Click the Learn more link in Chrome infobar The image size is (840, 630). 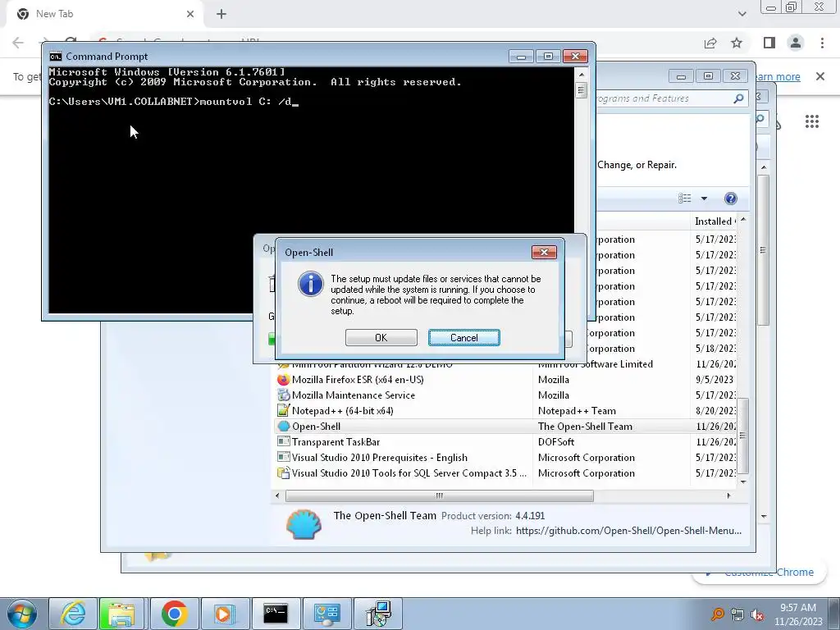point(777,76)
